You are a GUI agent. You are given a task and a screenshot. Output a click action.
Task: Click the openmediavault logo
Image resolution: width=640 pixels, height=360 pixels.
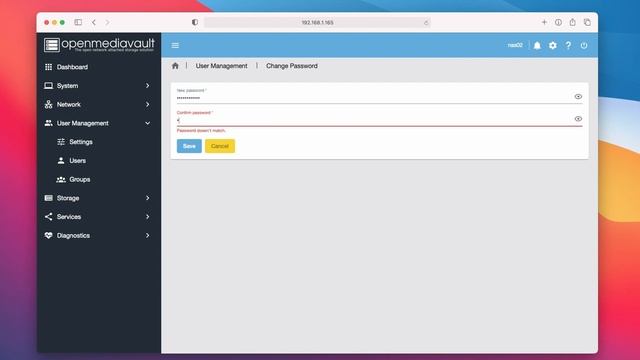99,44
